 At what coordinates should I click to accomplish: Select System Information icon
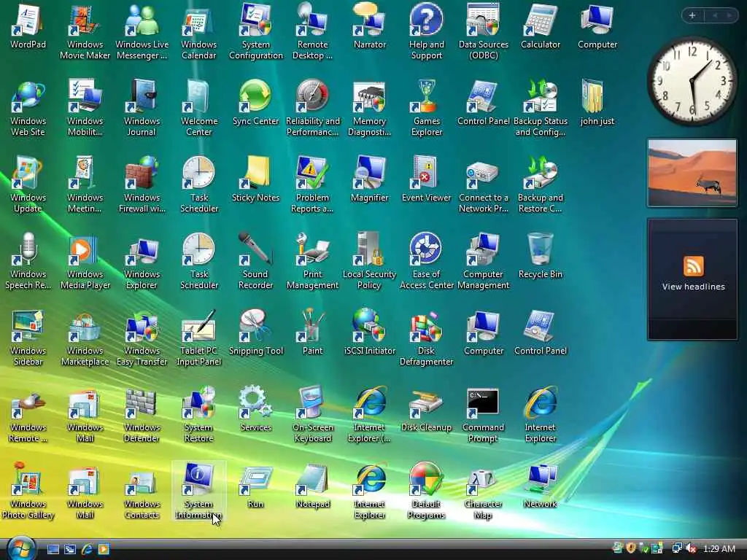[x=198, y=491]
